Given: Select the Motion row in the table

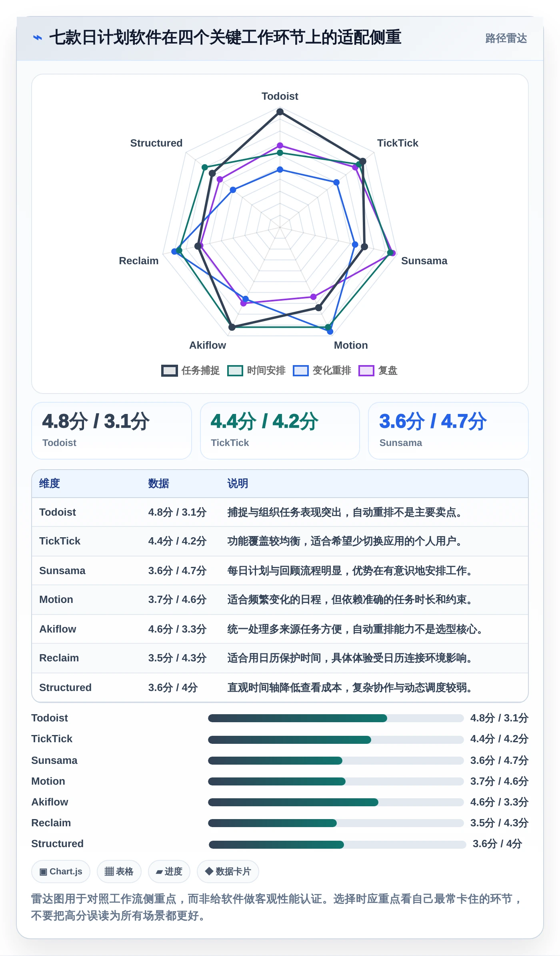Looking at the screenshot, I should (280, 600).
